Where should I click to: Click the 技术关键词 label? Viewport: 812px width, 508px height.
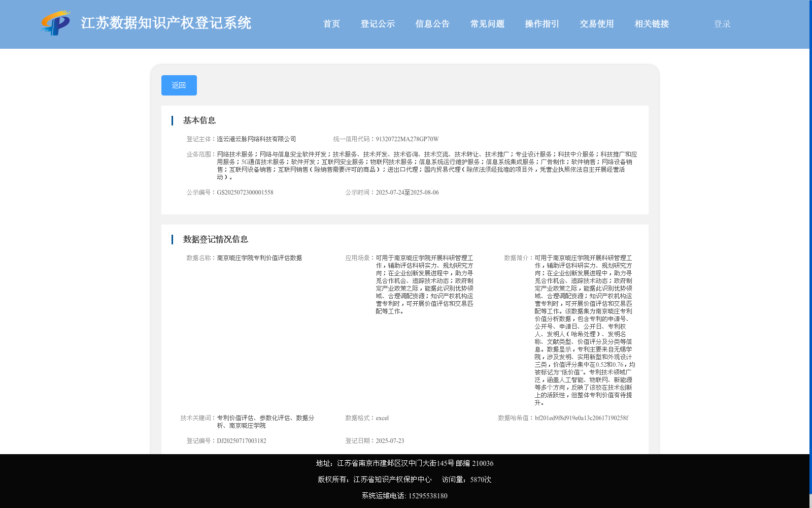pos(198,418)
